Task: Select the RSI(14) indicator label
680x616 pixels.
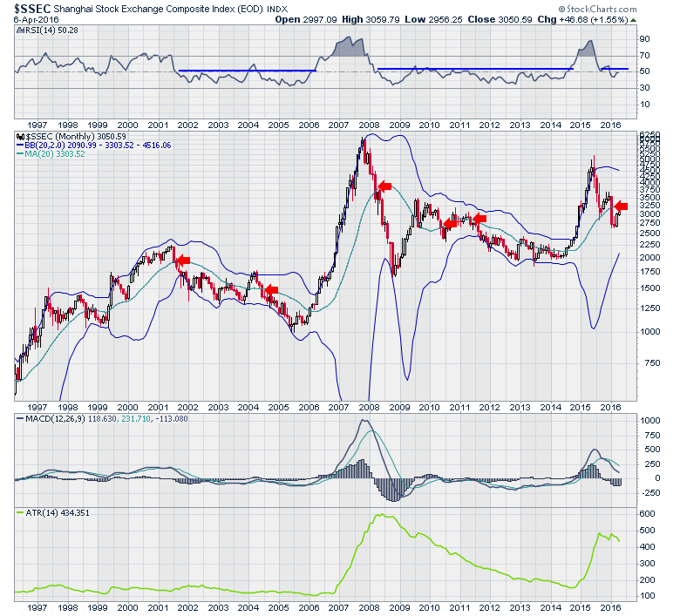Action: pyautogui.click(x=35, y=30)
